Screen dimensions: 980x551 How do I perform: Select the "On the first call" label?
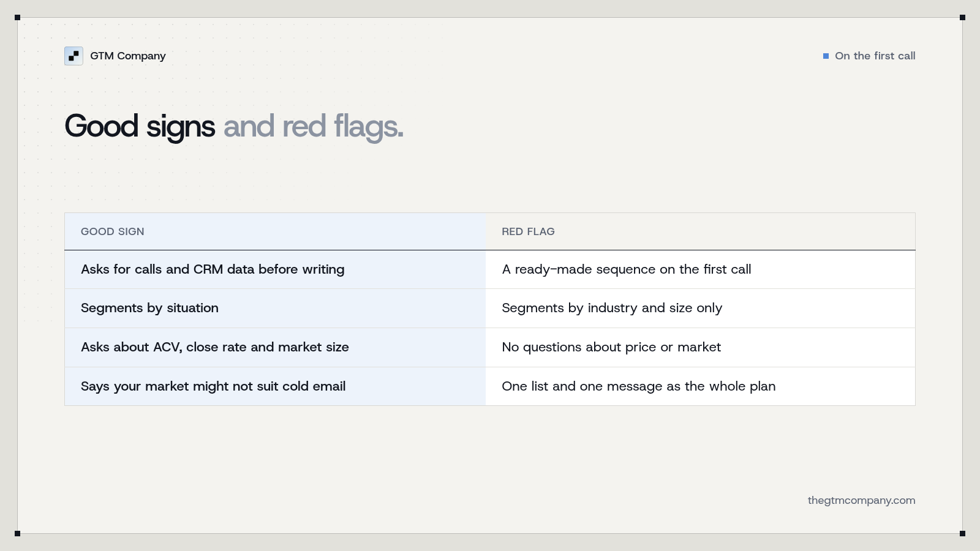point(875,56)
